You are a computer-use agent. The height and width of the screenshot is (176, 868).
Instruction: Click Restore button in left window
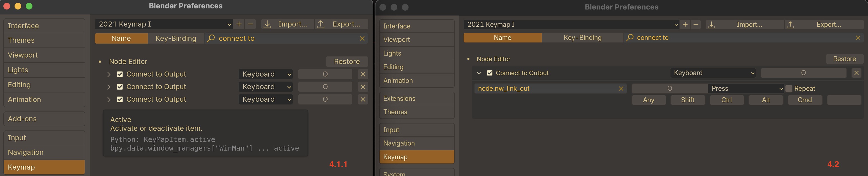click(347, 62)
